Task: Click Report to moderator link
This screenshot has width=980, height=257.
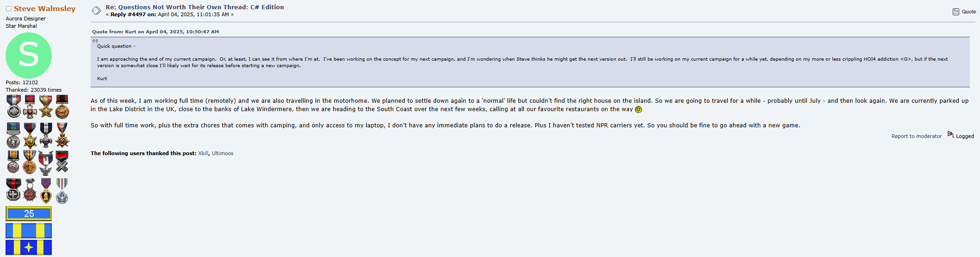Action: pyautogui.click(x=916, y=136)
